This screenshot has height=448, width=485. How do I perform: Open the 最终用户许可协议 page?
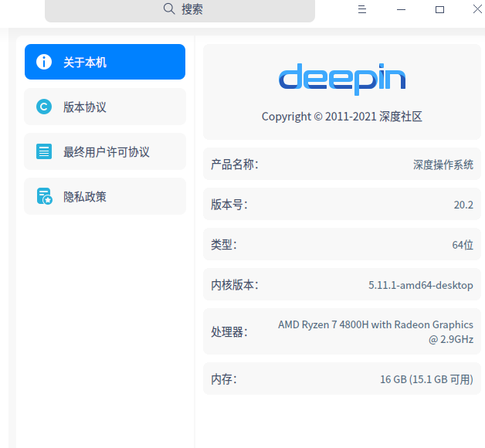coord(105,151)
